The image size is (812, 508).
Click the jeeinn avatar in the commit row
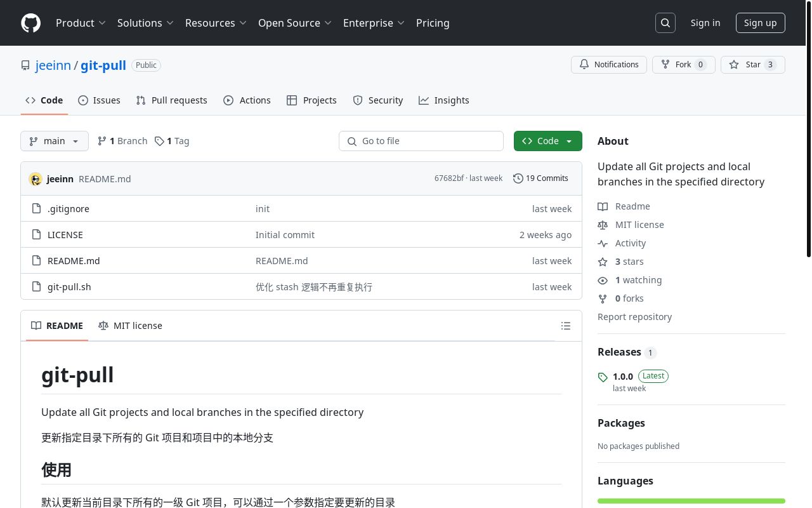click(x=36, y=179)
